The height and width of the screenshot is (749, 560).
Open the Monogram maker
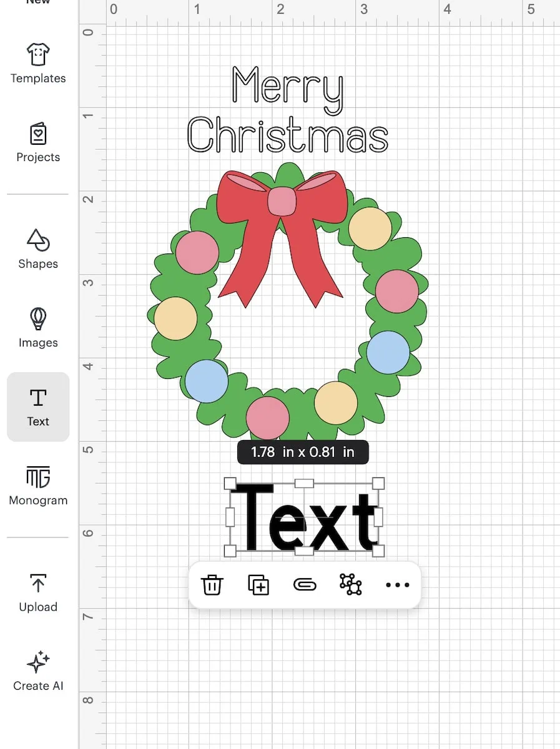coord(38,486)
